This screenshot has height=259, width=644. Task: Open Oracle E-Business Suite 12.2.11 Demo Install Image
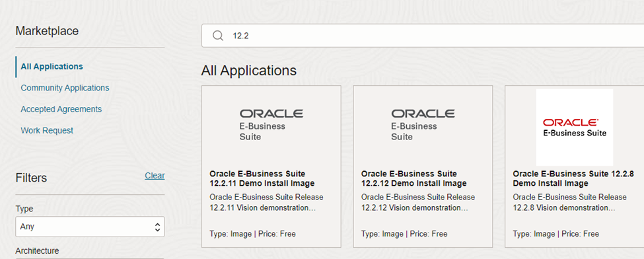[x=262, y=178]
